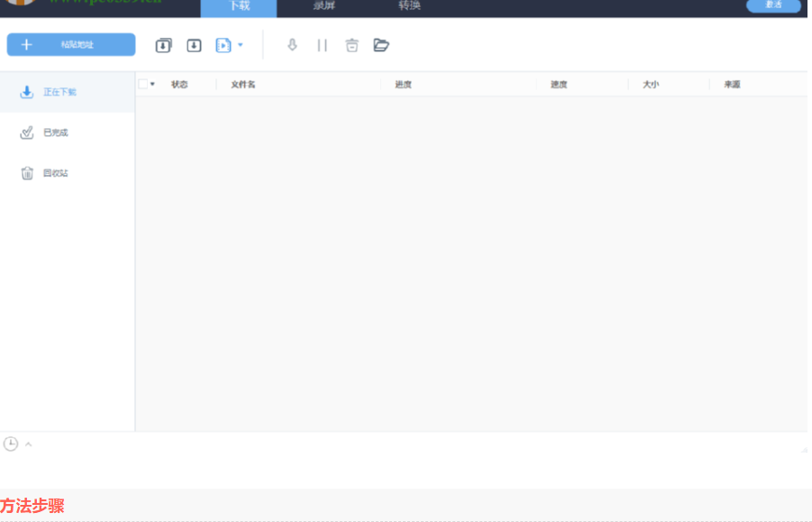Screen dimensions: 812x522
Task: Select 正在下载 in the sidebar
Action: 68,92
